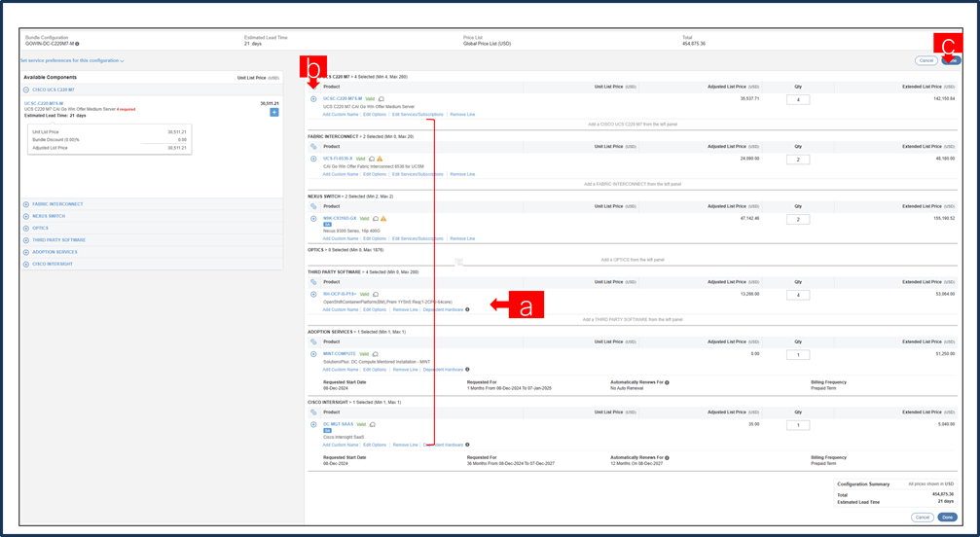
Task: Click the SA badge under DC-MGT-SAAS
Action: click(x=327, y=431)
